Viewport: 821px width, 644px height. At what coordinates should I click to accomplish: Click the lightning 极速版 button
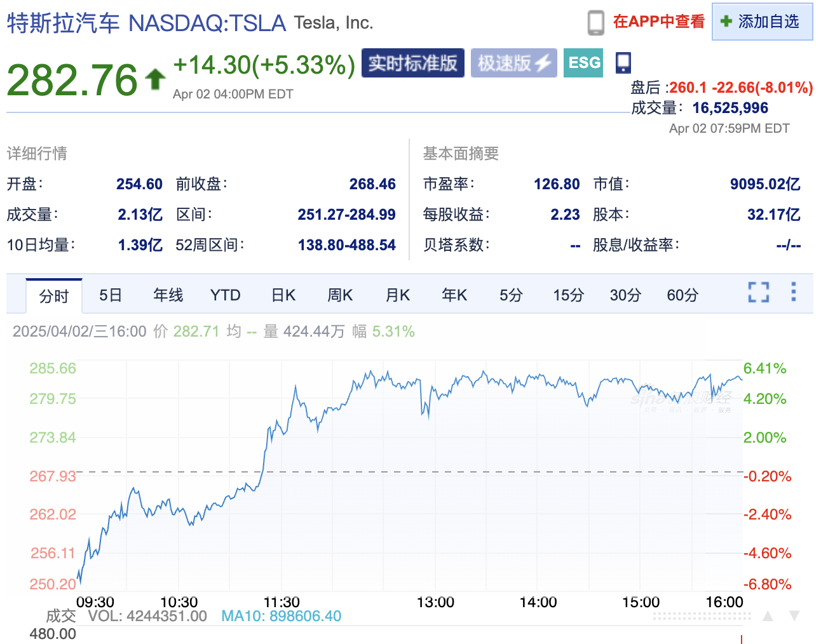[x=513, y=63]
